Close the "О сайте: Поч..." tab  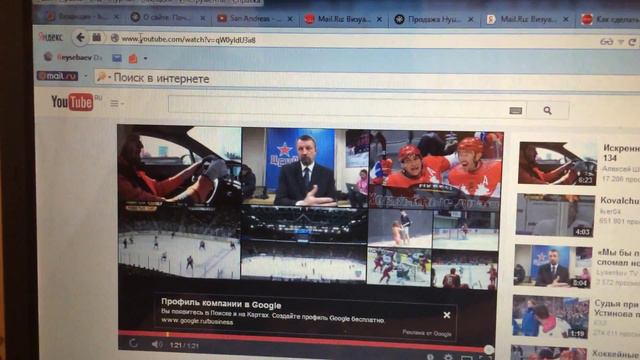[x=202, y=18]
